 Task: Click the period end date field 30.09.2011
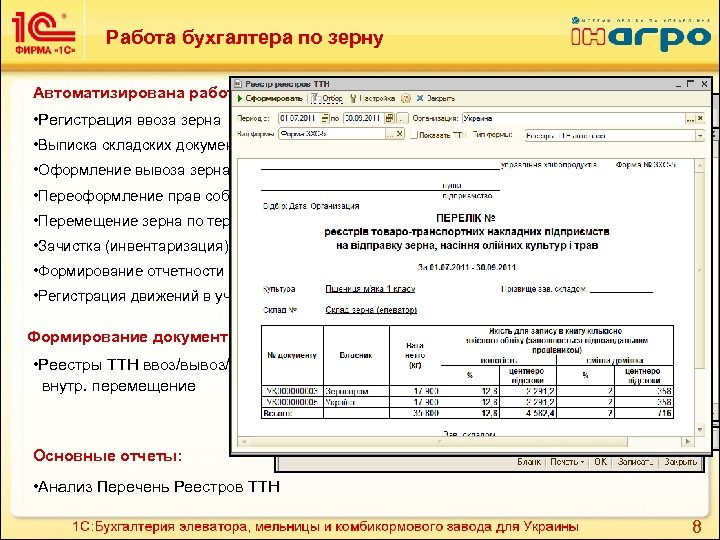click(x=363, y=118)
